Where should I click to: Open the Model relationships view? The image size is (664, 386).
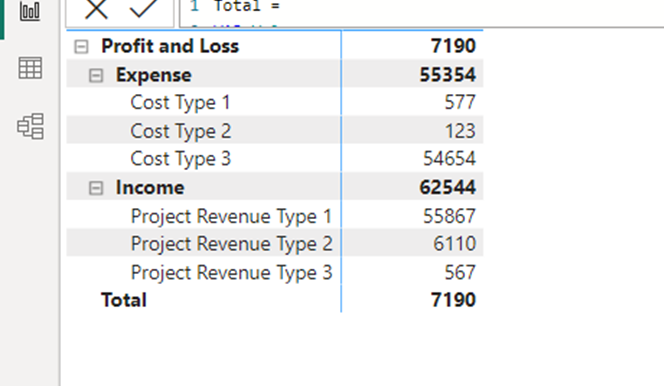tap(30, 126)
